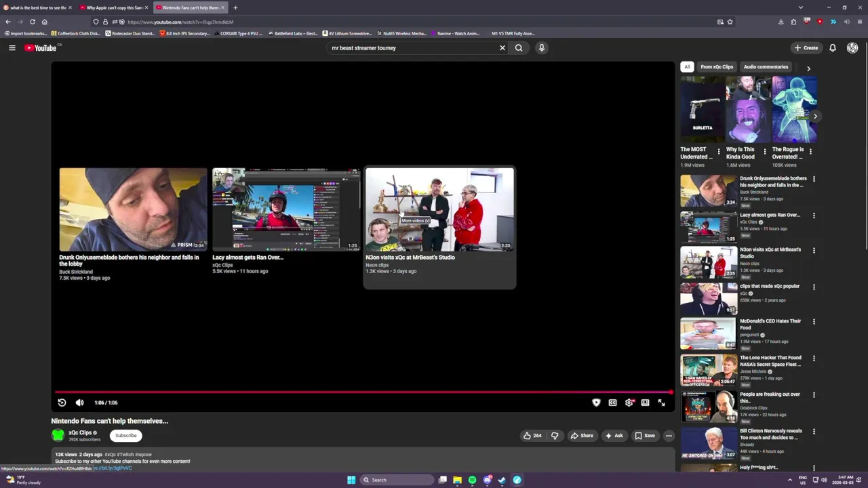The image size is (868, 488).
Task: Open the browser downloads panel
Action: point(781,22)
